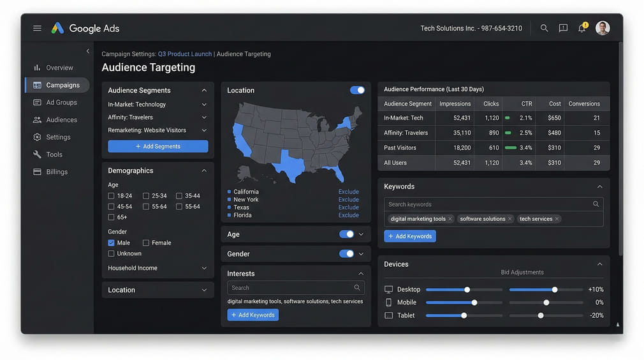Open the feedback message icon
The width and height of the screenshot is (644, 360).
point(563,28)
